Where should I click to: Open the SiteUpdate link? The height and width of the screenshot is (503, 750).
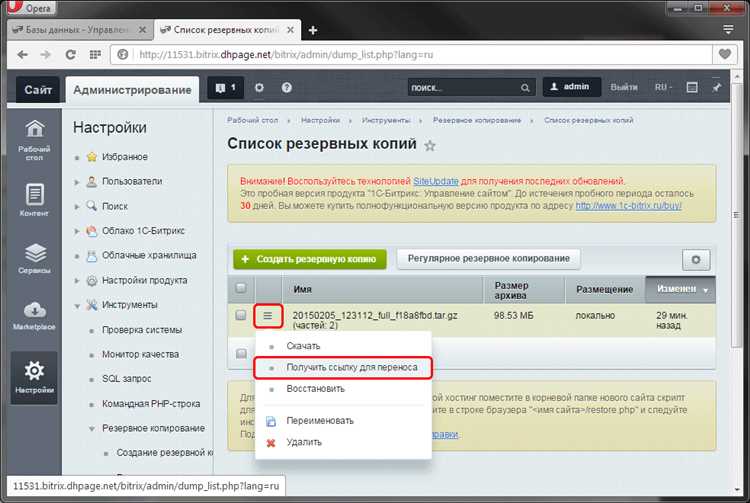436,181
